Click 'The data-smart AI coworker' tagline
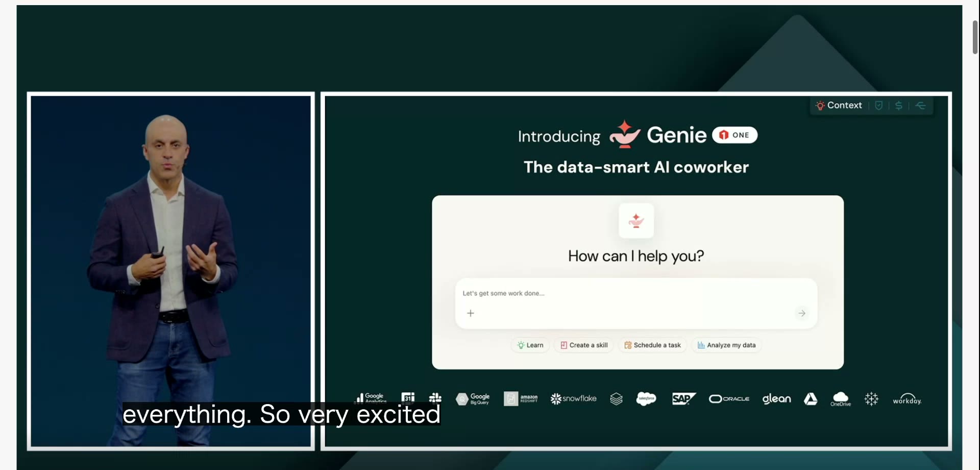 (636, 167)
